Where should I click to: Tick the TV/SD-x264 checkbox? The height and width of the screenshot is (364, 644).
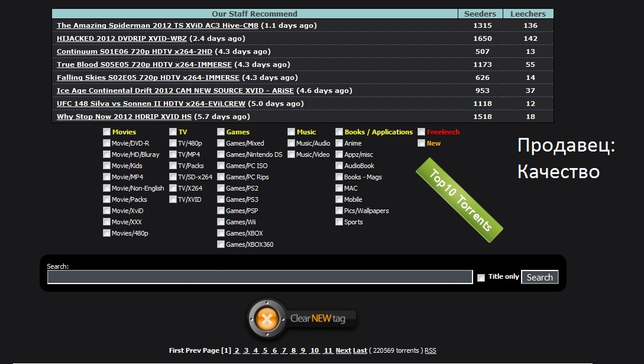click(173, 176)
